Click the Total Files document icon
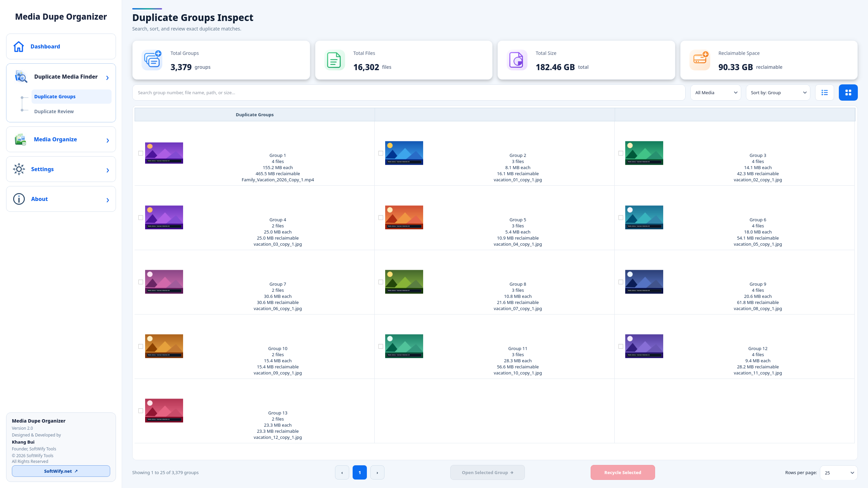Screen dimensions: 868x488 [335, 60]
